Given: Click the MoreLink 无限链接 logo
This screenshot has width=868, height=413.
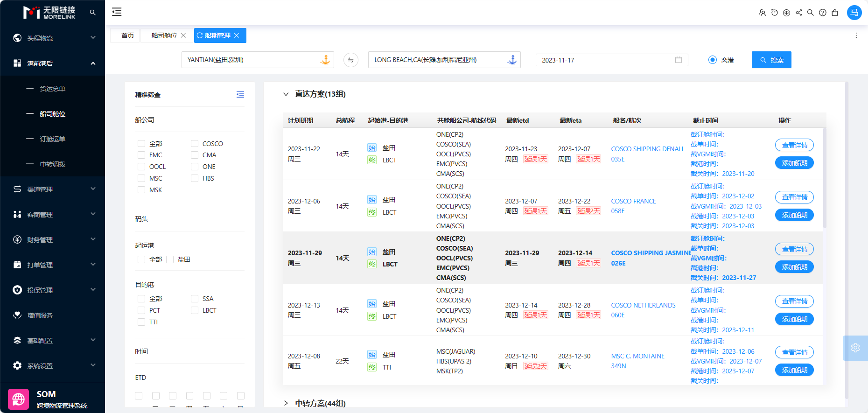Looking at the screenshot, I should 49,13.
